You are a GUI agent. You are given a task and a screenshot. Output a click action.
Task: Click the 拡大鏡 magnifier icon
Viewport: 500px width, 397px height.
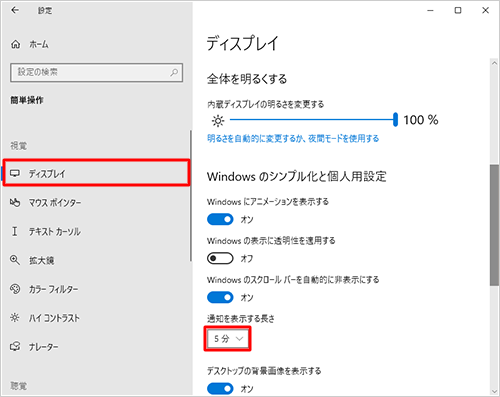pyautogui.click(x=15, y=260)
